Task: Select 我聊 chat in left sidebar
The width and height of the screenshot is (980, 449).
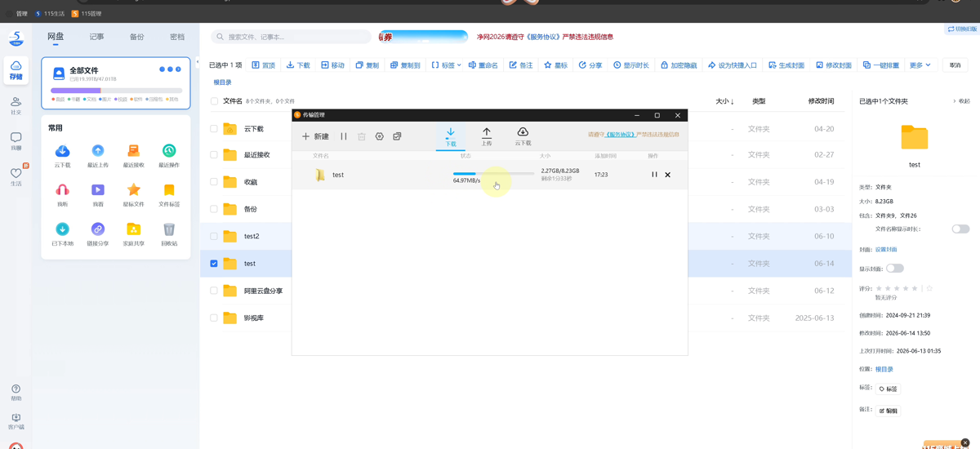Action: [x=16, y=141]
